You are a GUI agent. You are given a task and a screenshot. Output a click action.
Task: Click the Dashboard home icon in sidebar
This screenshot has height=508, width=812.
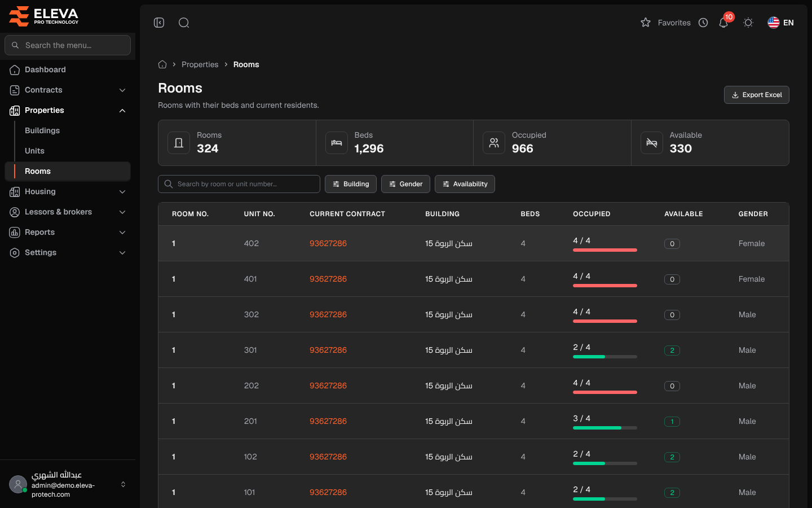point(15,70)
